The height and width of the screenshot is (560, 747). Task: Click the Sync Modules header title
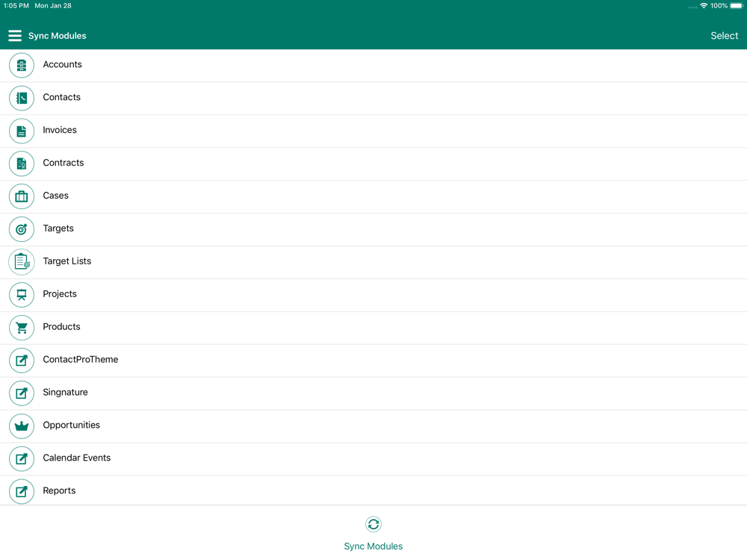pos(58,36)
